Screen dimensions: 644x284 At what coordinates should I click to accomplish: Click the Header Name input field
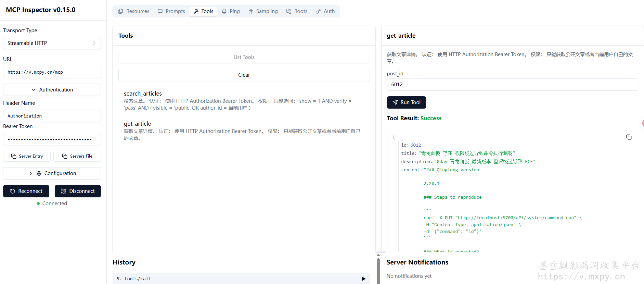click(52, 116)
